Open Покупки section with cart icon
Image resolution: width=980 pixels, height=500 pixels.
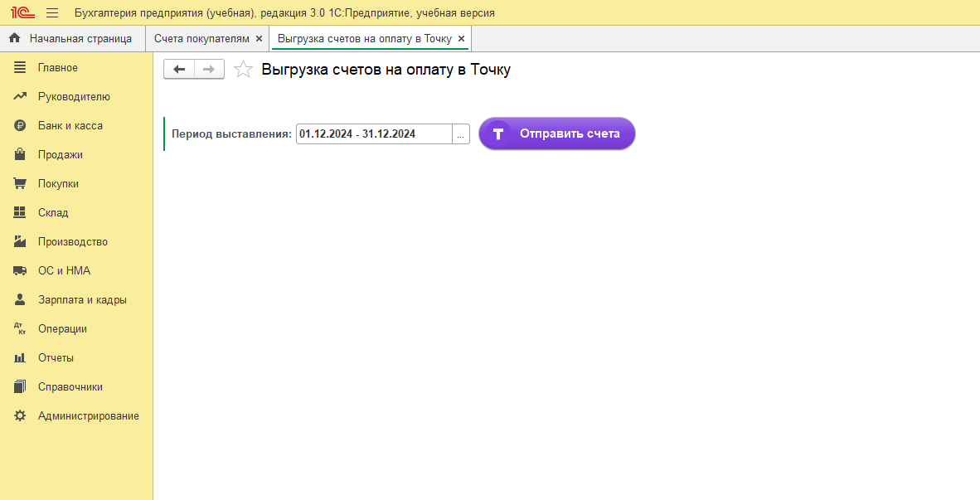pyautogui.click(x=58, y=183)
